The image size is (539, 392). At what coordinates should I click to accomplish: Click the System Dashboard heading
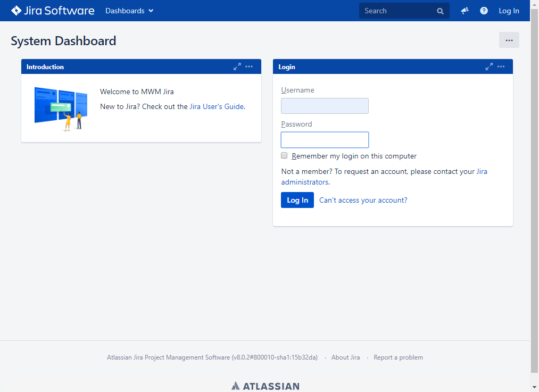click(63, 41)
